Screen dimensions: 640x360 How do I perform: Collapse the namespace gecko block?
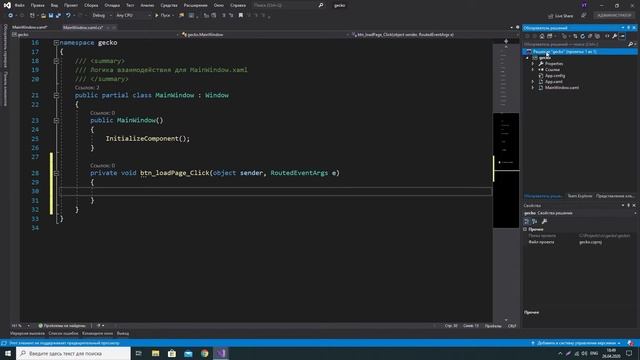pyautogui.click(x=56, y=43)
